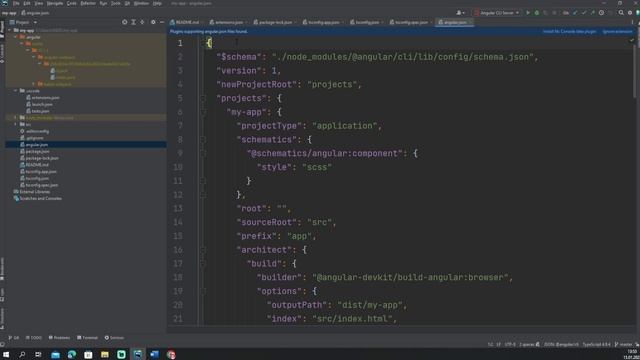Select tasks.json in project tree
Viewport: 640px width, 360px height.
(x=38, y=111)
